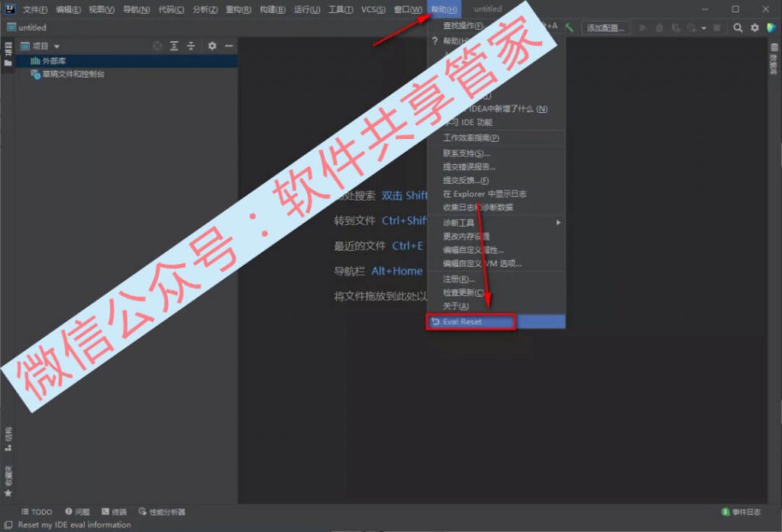Viewport: 782px width, 532px height.
Task: Click Add Configuration (添加配置...) button
Action: pyautogui.click(x=606, y=28)
